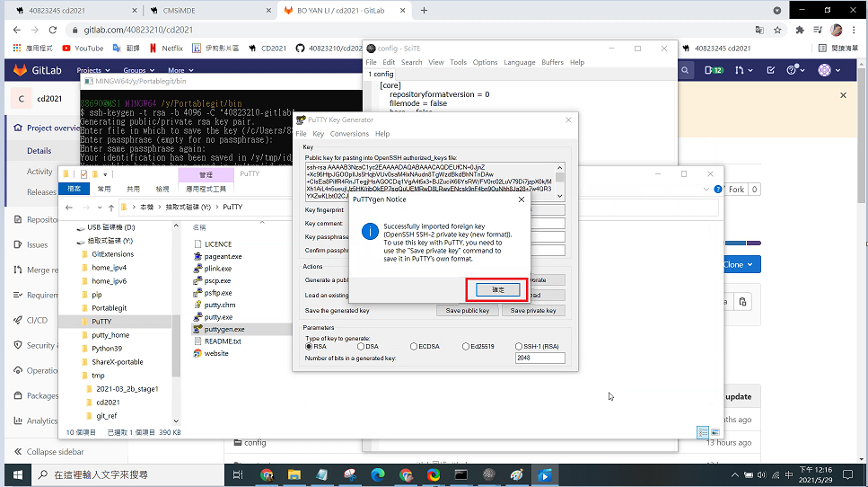Open GitLab home logo
868x487 pixels.
coord(37,70)
